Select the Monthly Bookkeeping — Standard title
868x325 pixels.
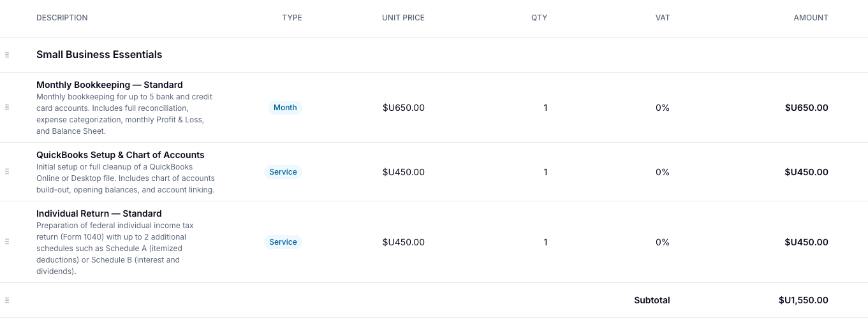pyautogui.click(x=110, y=85)
